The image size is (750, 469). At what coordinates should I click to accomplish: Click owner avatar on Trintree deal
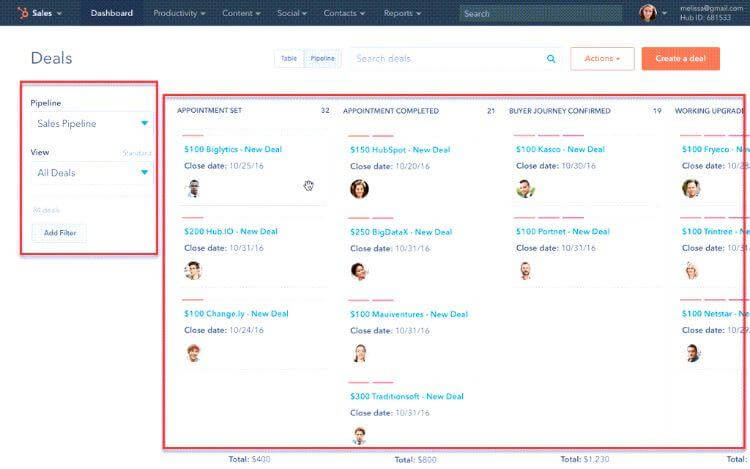click(x=691, y=271)
